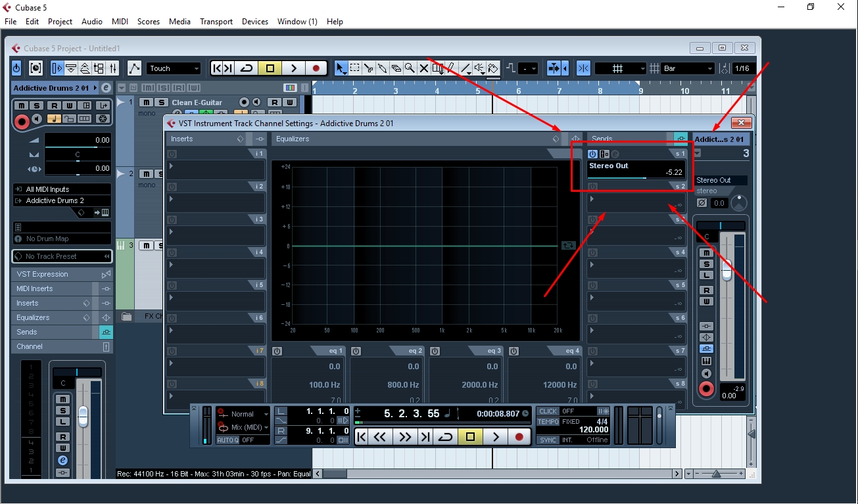Select the Range Selection tool
The image size is (858, 504).
(x=354, y=68)
